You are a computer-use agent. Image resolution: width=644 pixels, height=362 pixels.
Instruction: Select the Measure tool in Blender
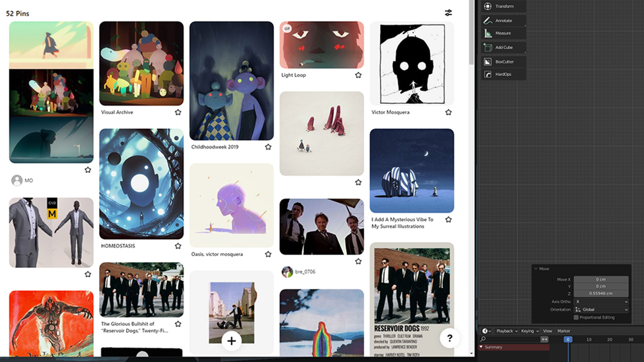503,33
